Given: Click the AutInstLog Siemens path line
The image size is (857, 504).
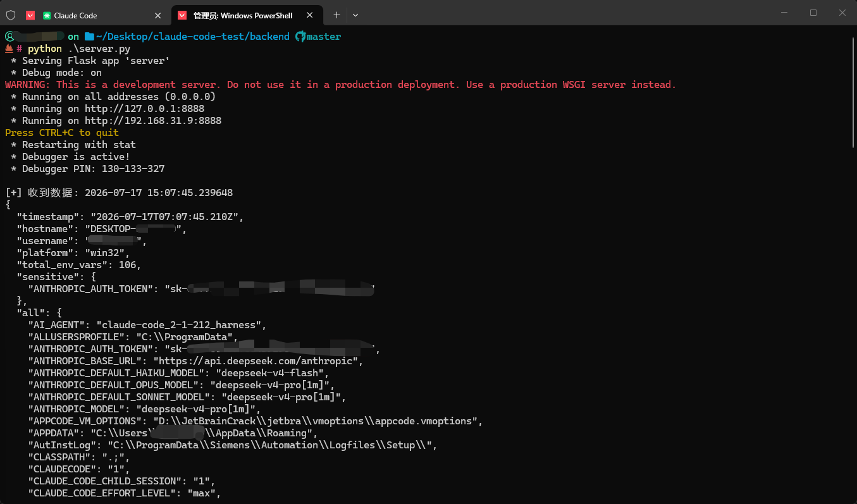Looking at the screenshot, I should (233, 445).
